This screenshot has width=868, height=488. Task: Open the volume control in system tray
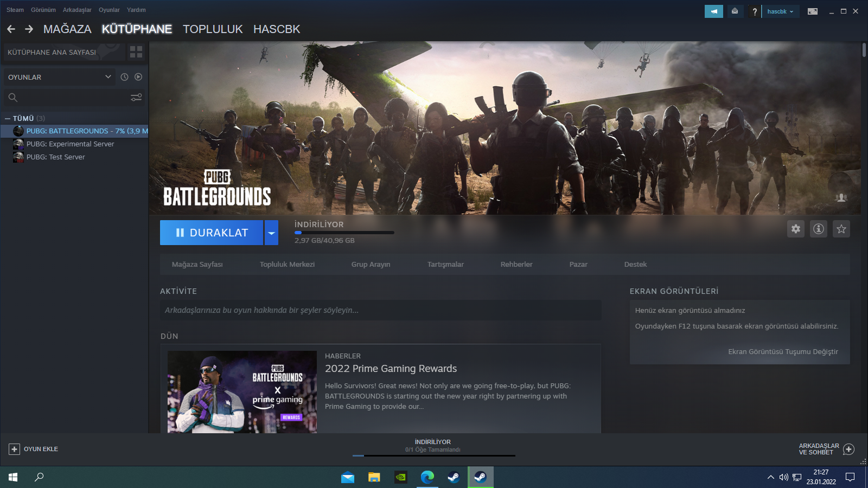(x=783, y=477)
